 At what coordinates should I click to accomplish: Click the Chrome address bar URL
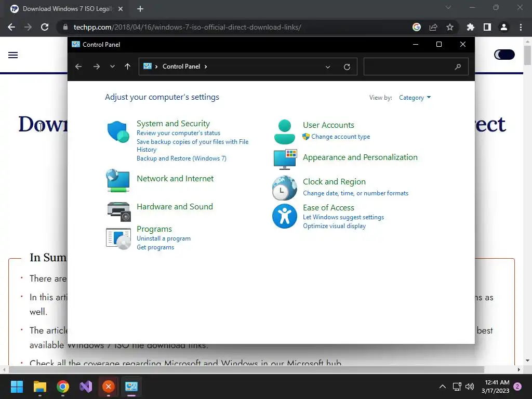187,27
